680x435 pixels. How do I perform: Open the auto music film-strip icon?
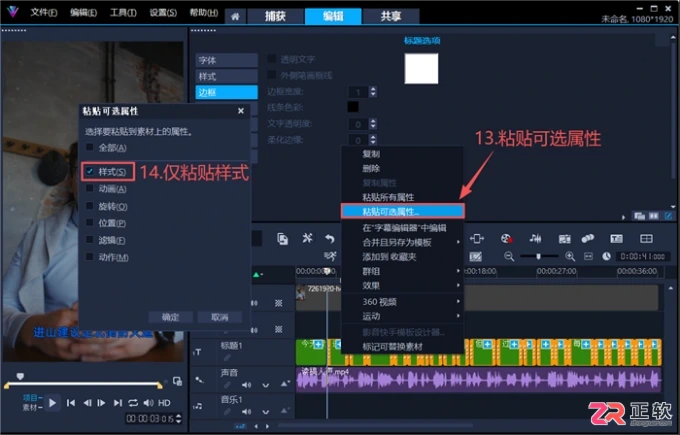(564, 239)
